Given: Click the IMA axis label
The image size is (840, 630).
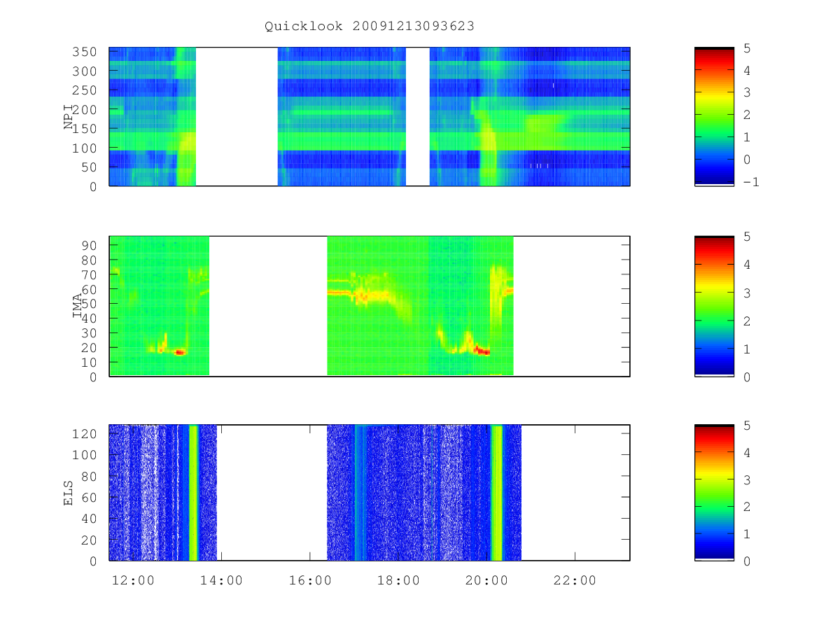Looking at the screenshot, I should (x=78, y=306).
